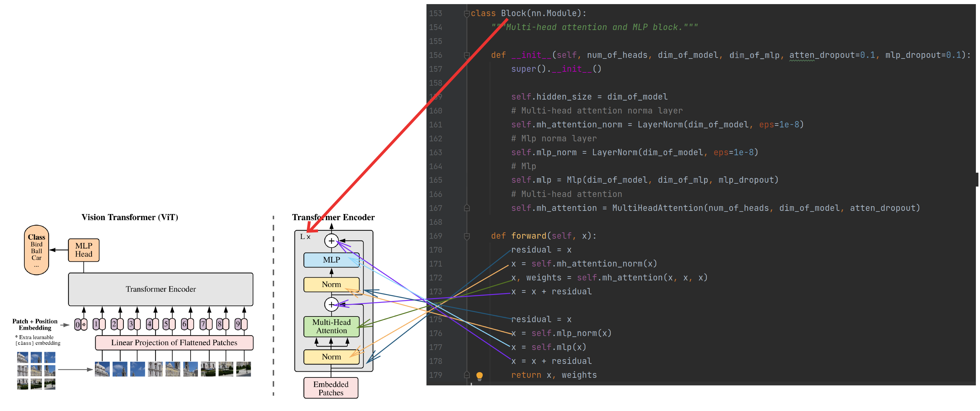
Task: Click the Embedded Patches box
Action: pos(331,388)
